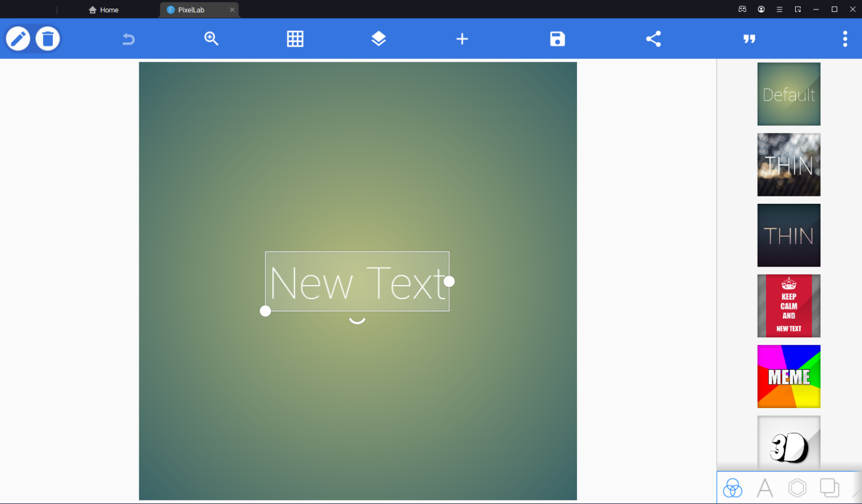Screen dimensions: 862x504
Task: Select the pencil edit tool
Action: click(17, 39)
